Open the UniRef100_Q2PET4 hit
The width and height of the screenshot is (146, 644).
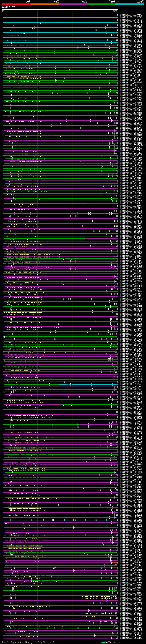coord(131,42)
